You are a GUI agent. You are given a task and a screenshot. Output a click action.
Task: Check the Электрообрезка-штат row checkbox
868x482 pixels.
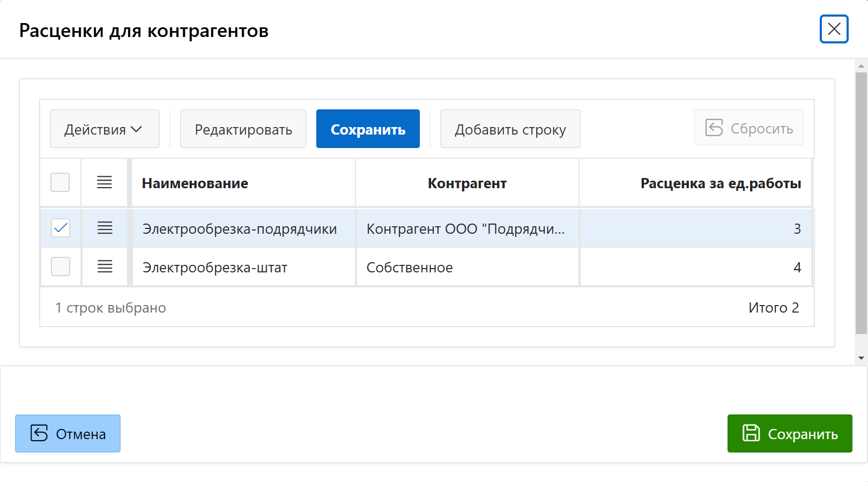tap(61, 266)
